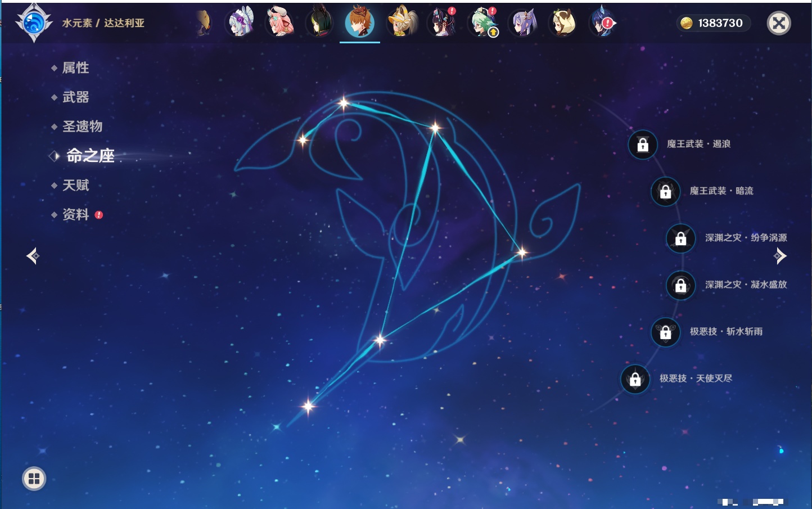Open the 资料 profile menu
Viewport: 812px width, 509px height.
pos(76,214)
